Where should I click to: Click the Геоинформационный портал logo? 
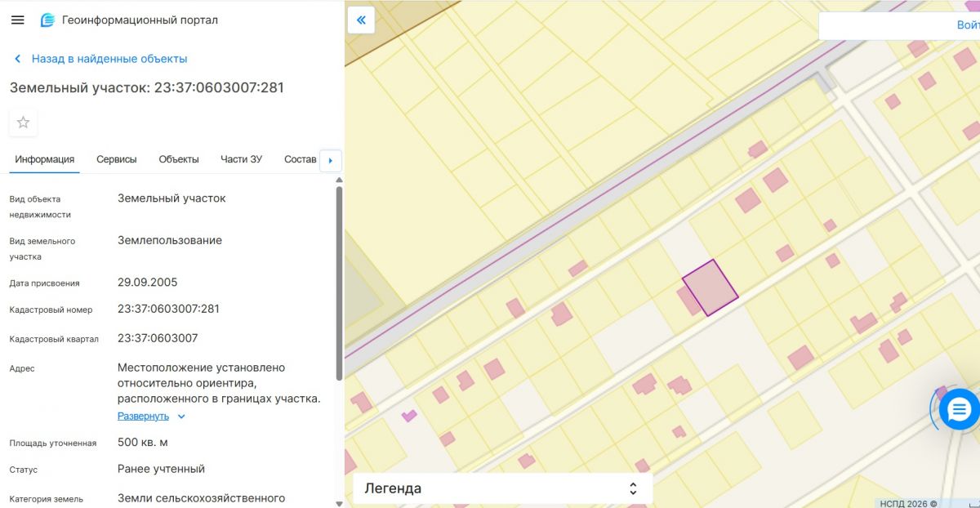(x=48, y=20)
